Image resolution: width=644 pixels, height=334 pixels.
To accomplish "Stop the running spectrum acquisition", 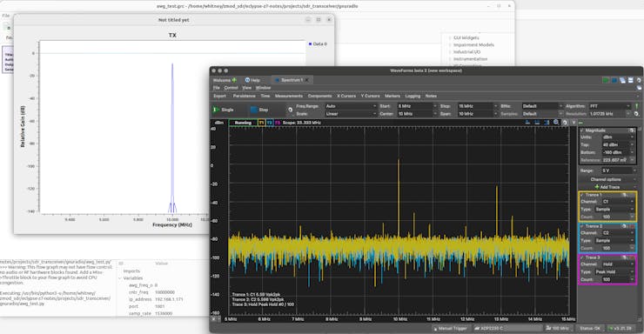I will point(259,110).
